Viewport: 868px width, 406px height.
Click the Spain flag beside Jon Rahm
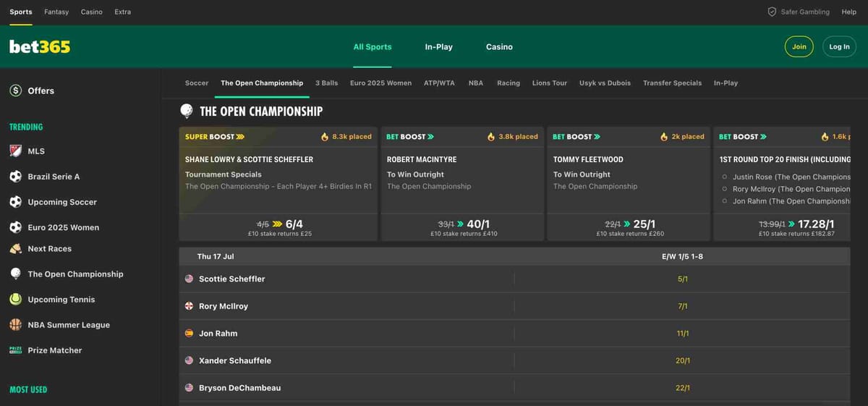[190, 334]
